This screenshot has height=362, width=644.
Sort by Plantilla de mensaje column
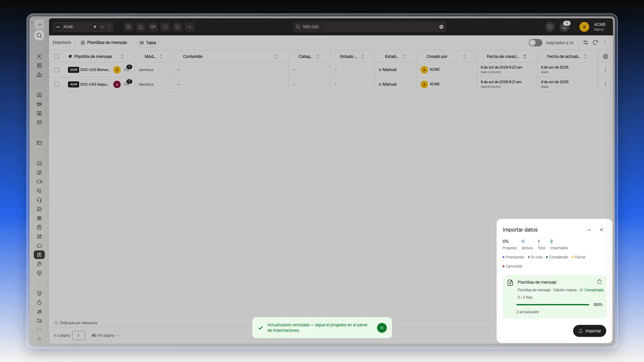click(122, 56)
